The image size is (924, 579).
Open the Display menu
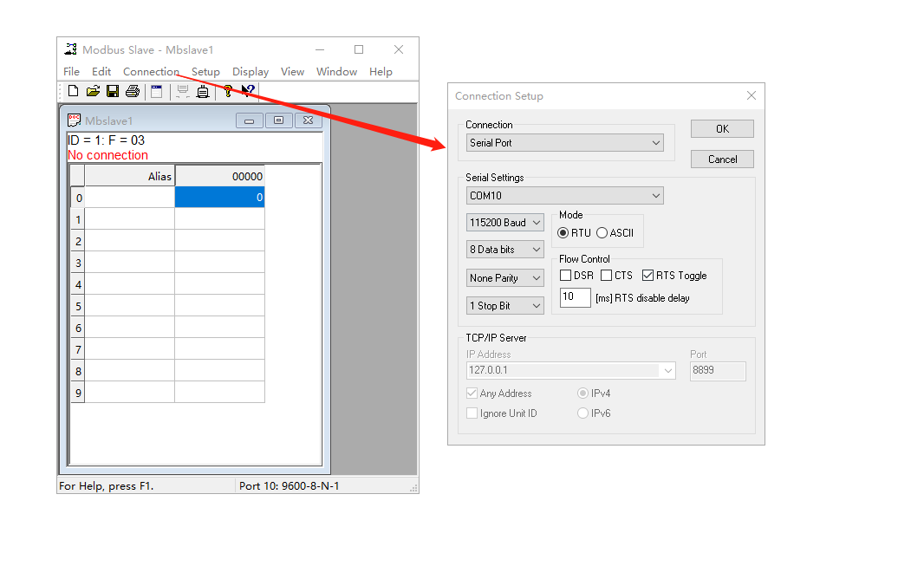(251, 72)
